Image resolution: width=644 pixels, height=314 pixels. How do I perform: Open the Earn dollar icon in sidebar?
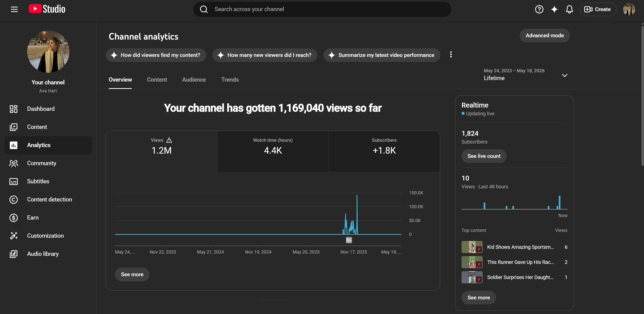pos(14,218)
